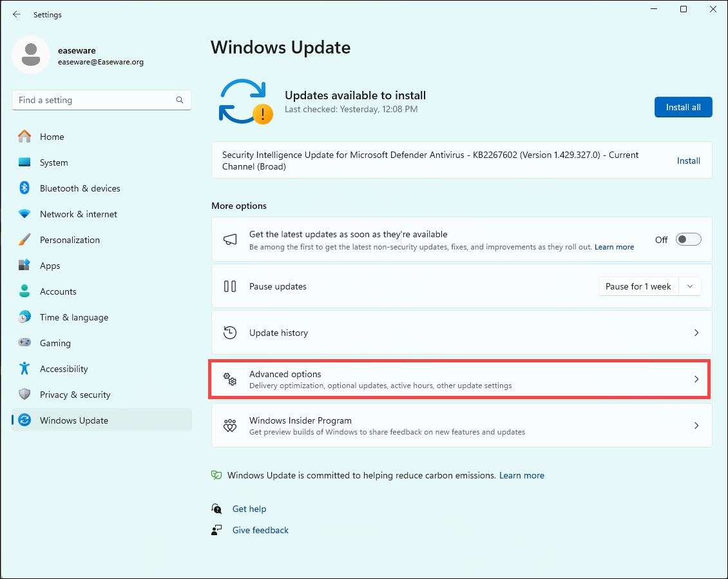The image size is (728, 579).
Task: Click the Updates available to install heading
Action: (355, 95)
